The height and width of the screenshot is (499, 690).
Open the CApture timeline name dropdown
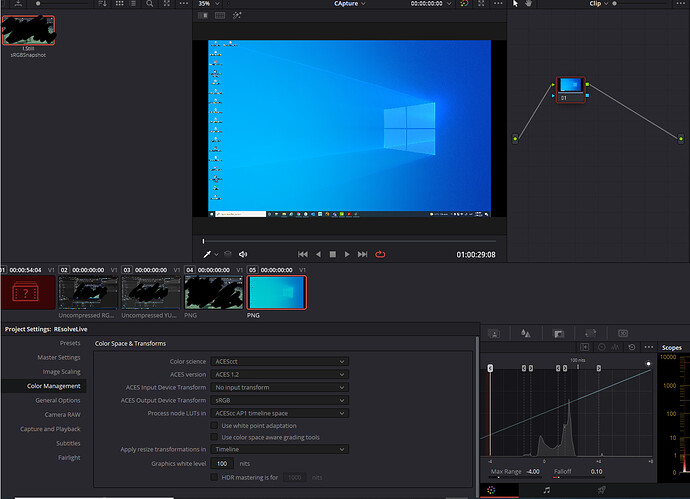350,4
